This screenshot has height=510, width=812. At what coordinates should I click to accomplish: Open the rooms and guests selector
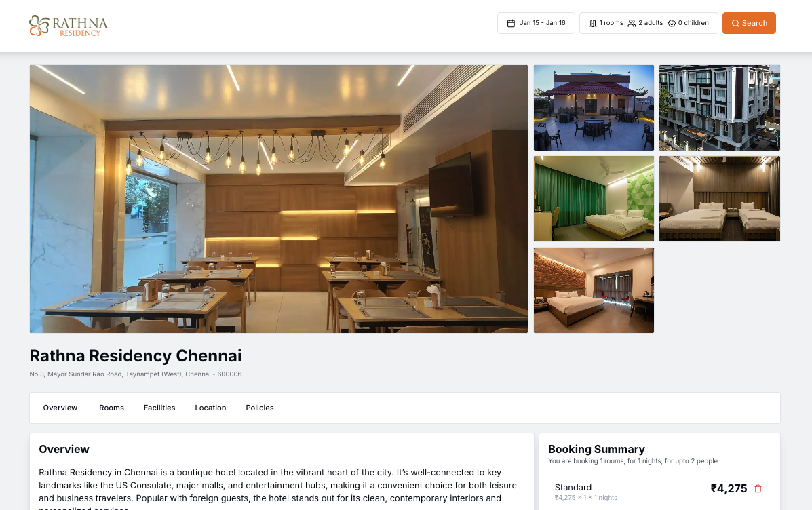[649, 23]
